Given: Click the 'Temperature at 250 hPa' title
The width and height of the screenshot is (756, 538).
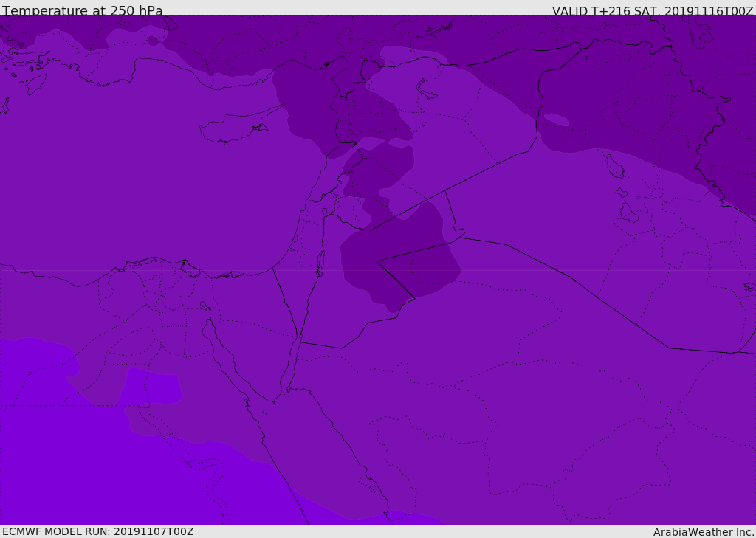Looking at the screenshot, I should [x=83, y=10].
